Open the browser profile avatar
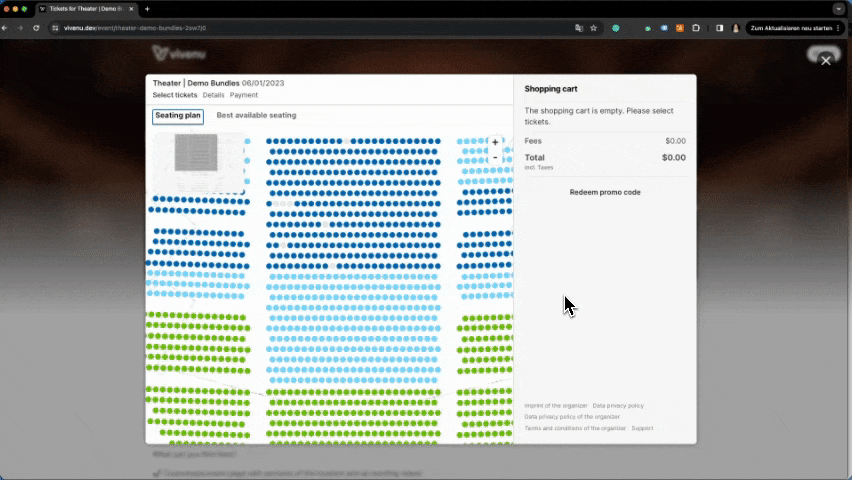Image resolution: width=852 pixels, height=480 pixels. click(x=736, y=28)
